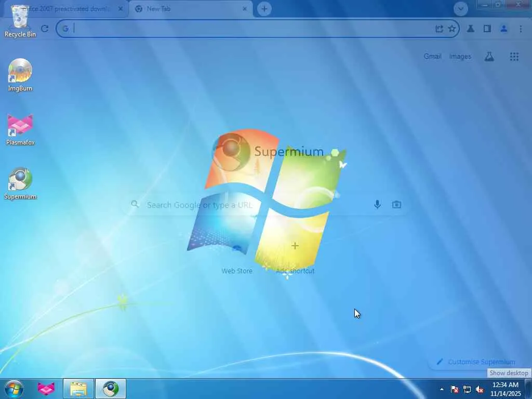The image size is (532, 399).
Task: Start voice search with the microphone icon
Action: click(x=377, y=205)
